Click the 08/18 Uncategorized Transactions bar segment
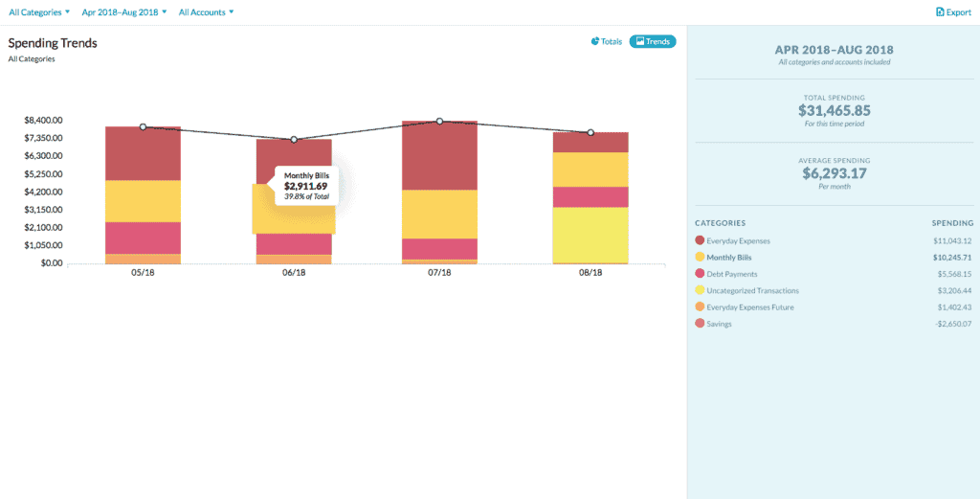This screenshot has height=499, width=980. coord(590,235)
